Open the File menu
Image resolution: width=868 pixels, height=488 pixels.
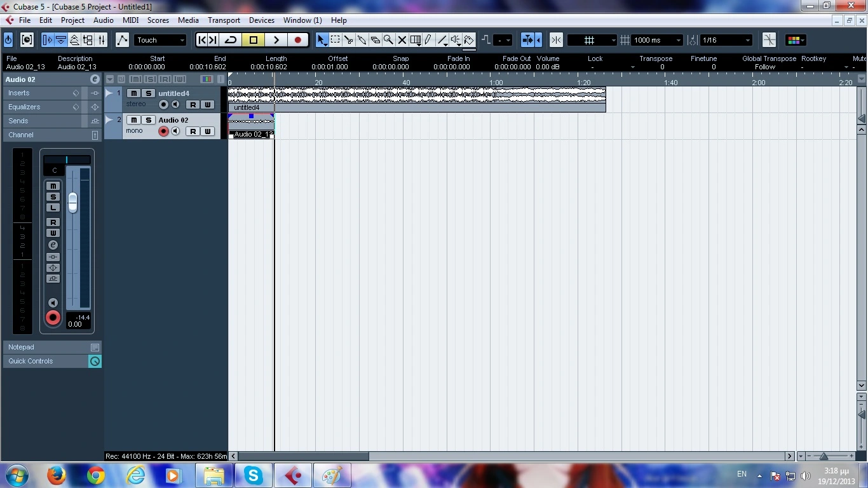pos(25,20)
